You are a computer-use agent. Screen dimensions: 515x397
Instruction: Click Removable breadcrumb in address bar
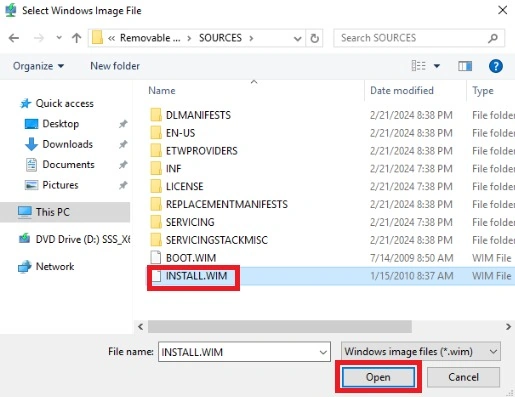150,38
